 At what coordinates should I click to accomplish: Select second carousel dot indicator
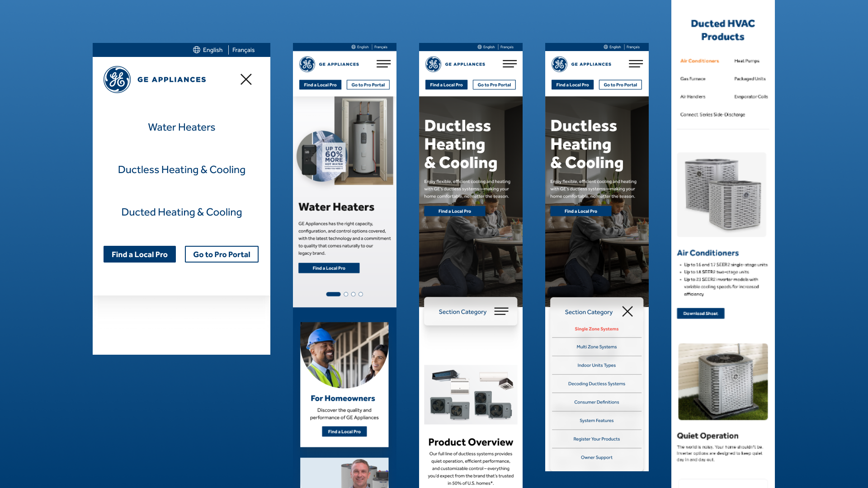[x=346, y=294]
